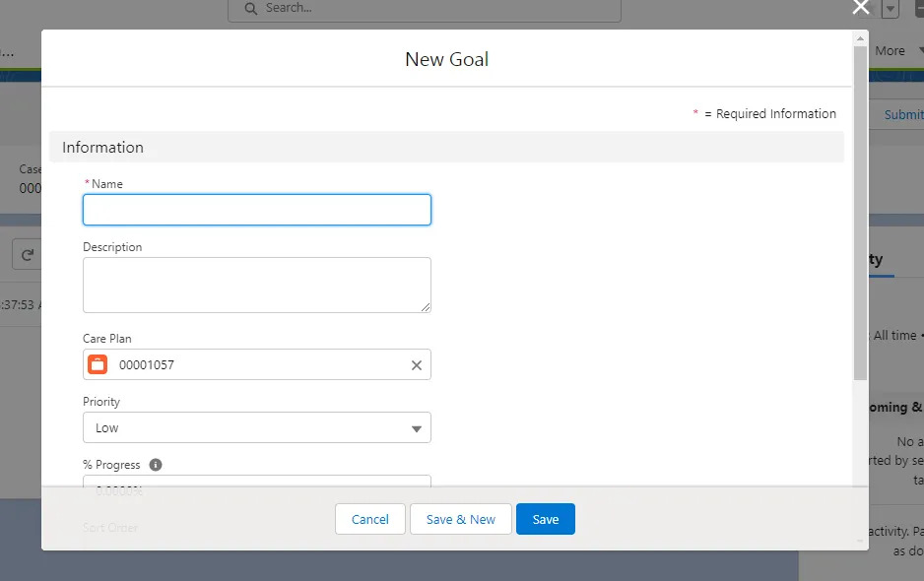Show % Progress info tooltip icon
Viewport: 924px width, 581px height.
[156, 465]
